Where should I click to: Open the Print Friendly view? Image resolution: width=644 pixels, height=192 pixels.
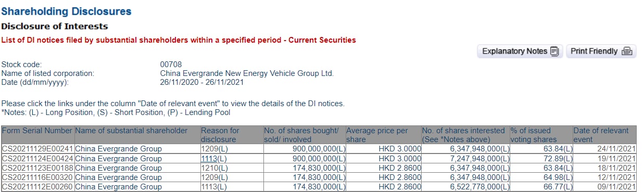[x=601, y=51]
